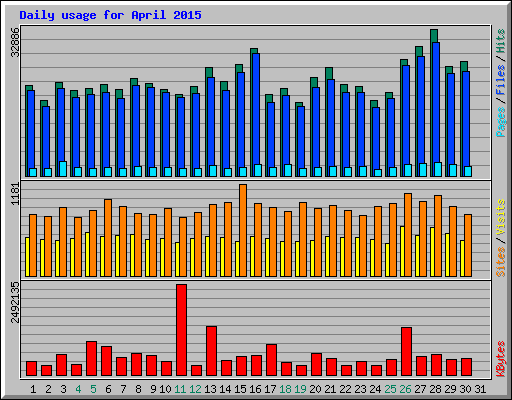Click the KBytes legend label
This screenshot has height=400, width=512.
tap(500, 359)
